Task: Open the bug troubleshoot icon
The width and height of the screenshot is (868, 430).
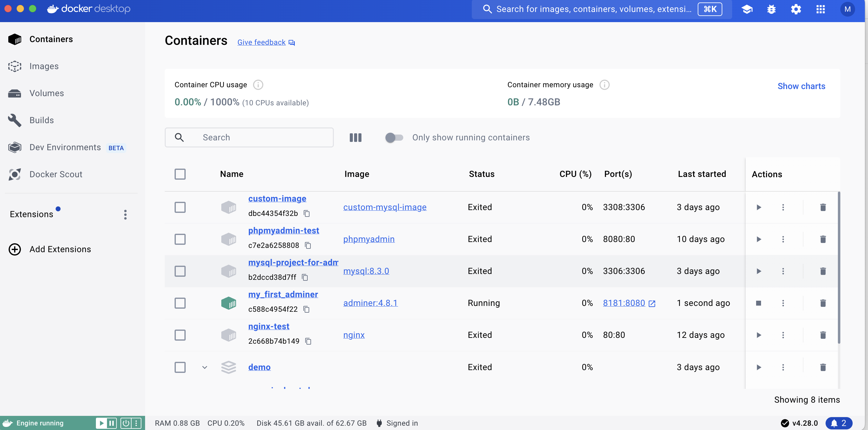Action: (771, 9)
